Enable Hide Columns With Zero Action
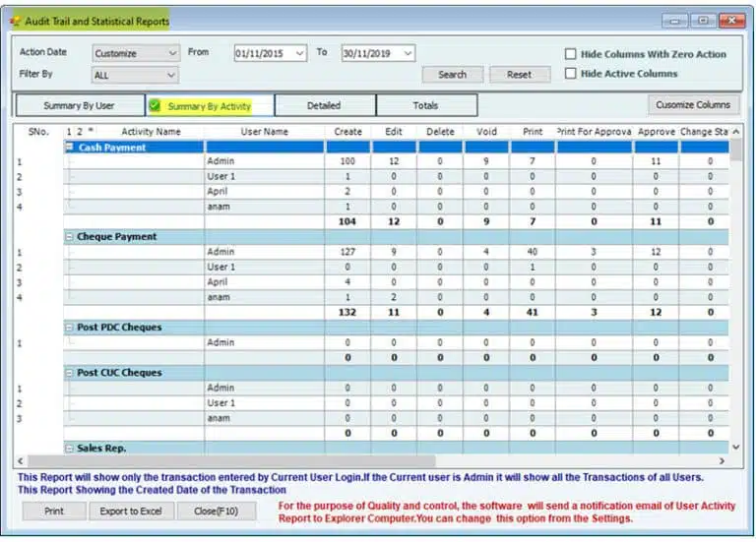756x542 pixels. (x=571, y=55)
